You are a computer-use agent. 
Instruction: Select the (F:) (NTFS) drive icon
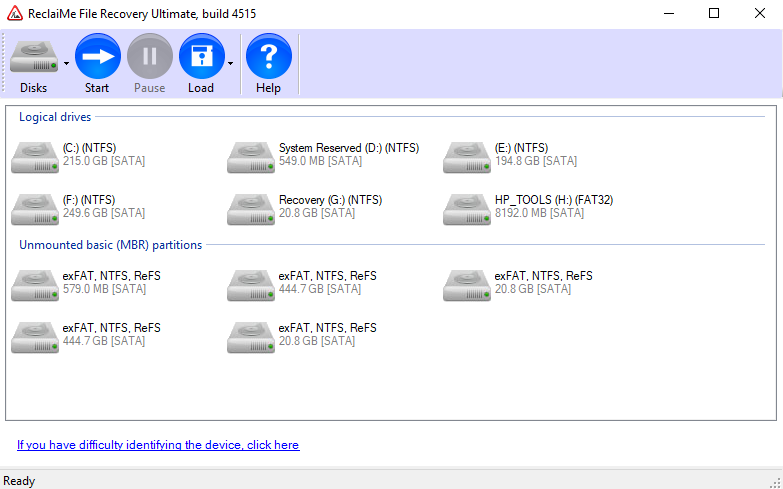pyautogui.click(x=35, y=209)
